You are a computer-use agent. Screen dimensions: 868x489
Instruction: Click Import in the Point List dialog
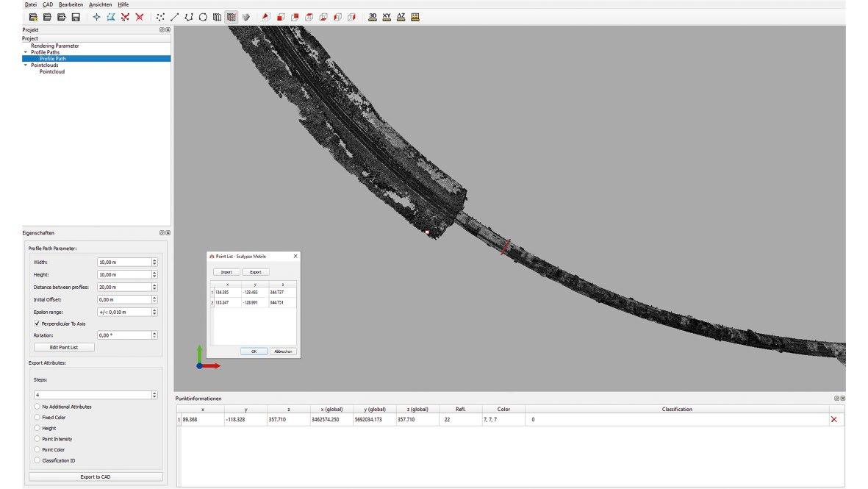226,272
